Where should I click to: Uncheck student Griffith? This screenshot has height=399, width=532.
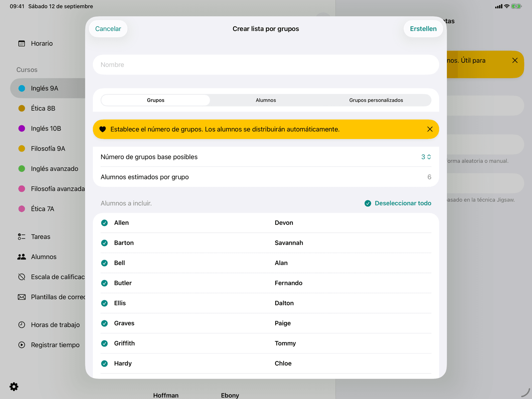(104, 343)
